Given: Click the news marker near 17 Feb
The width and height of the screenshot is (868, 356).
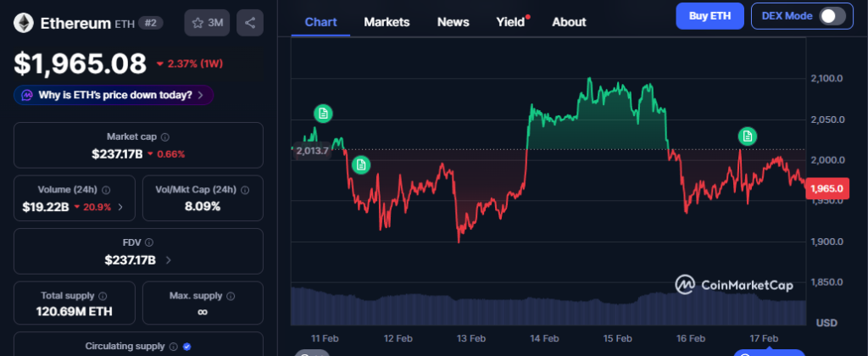Looking at the screenshot, I should point(747,135).
